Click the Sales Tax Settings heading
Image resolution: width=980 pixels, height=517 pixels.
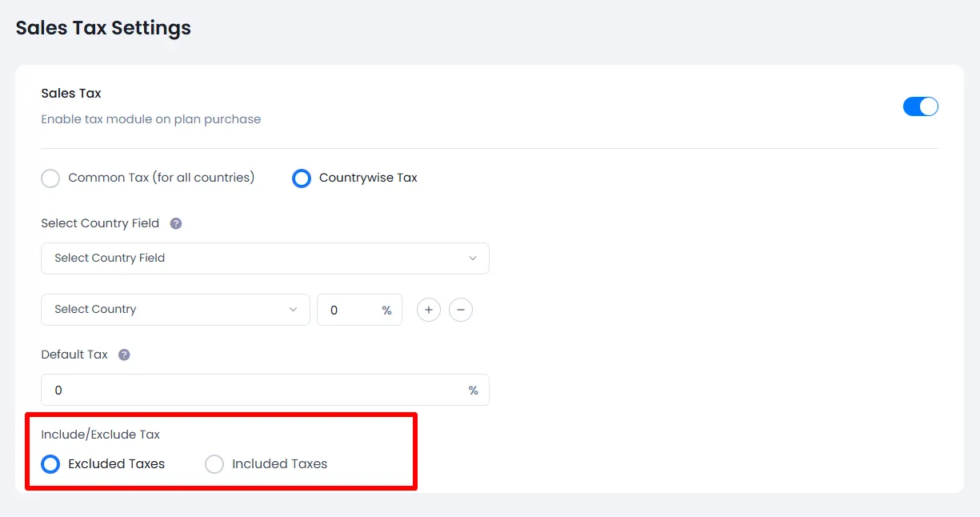[x=103, y=28]
